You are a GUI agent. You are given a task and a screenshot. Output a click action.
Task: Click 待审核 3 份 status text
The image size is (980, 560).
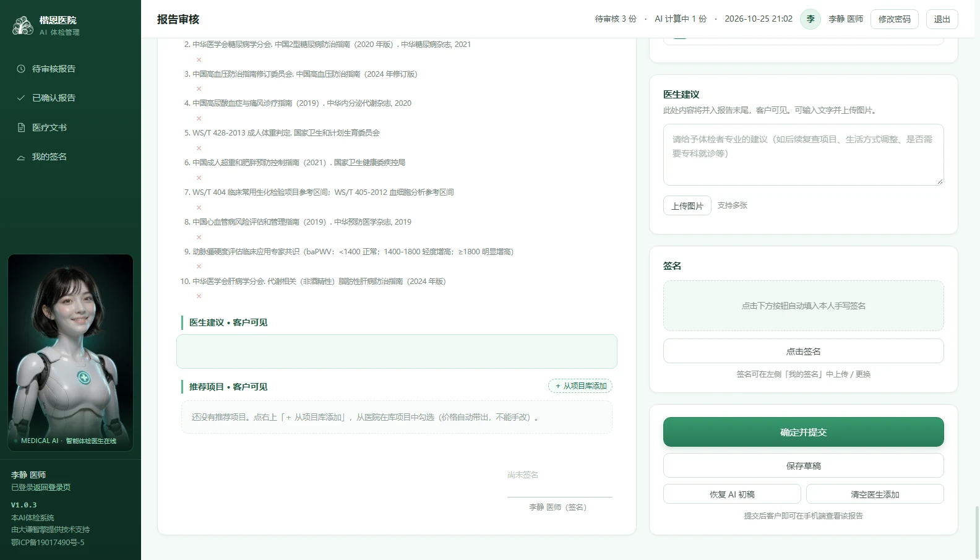click(616, 19)
